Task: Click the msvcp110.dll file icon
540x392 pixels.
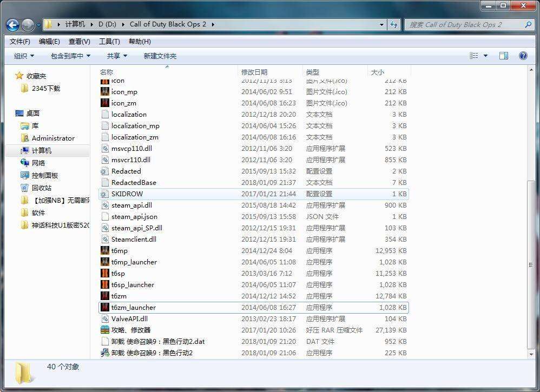Action: [x=104, y=148]
